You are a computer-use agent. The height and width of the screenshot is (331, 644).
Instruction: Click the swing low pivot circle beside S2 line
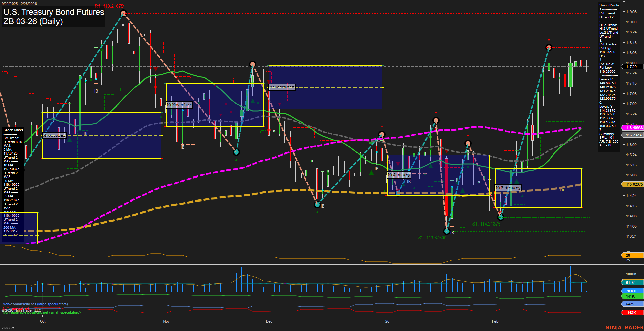pos(447,231)
